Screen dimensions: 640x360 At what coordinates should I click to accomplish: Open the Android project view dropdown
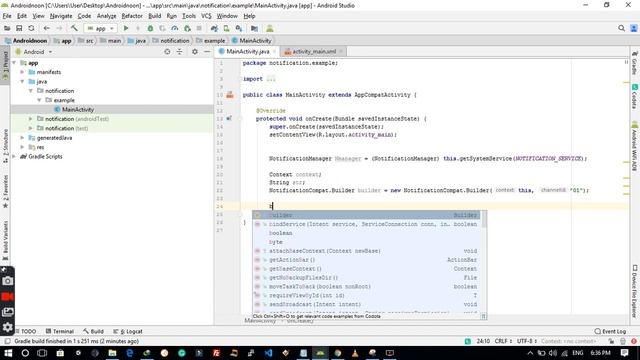click(x=33, y=52)
